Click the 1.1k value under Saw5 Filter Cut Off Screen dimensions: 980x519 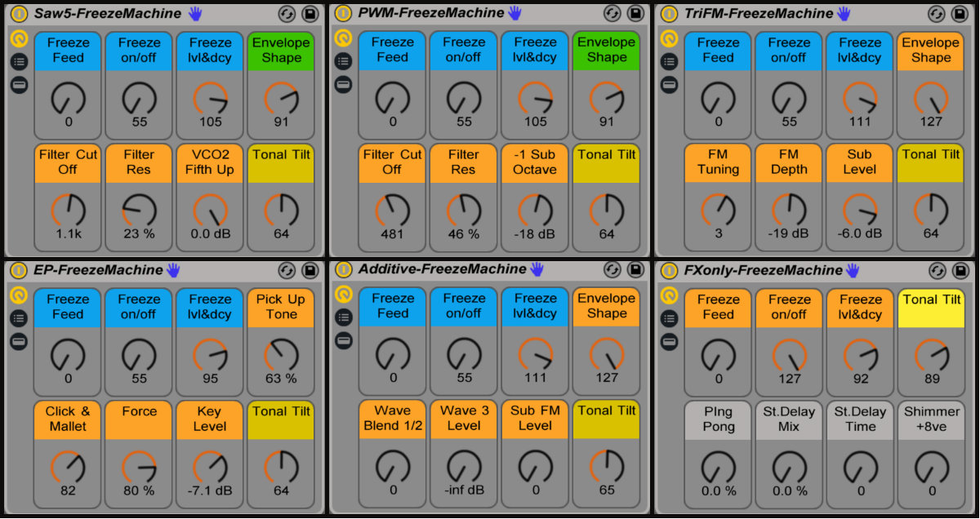tap(68, 234)
